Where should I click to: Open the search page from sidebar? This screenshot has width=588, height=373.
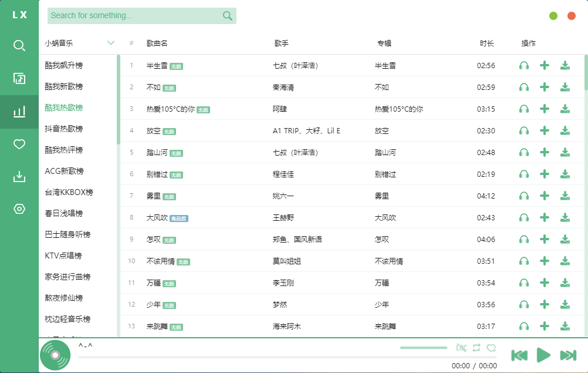coord(19,45)
